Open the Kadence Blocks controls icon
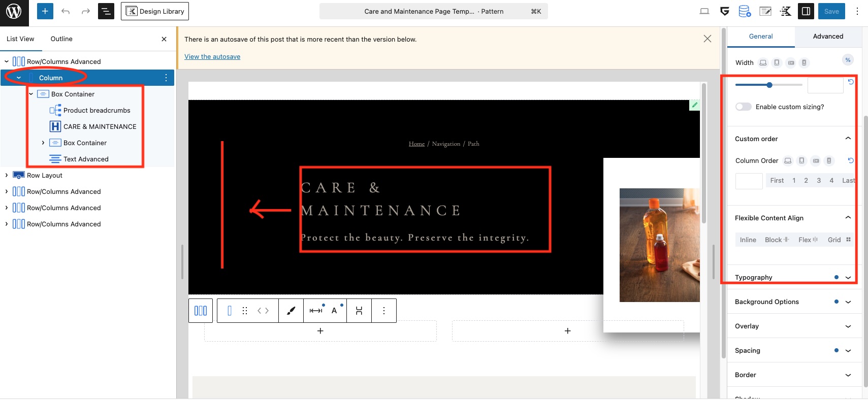The image size is (868, 400). click(x=786, y=11)
